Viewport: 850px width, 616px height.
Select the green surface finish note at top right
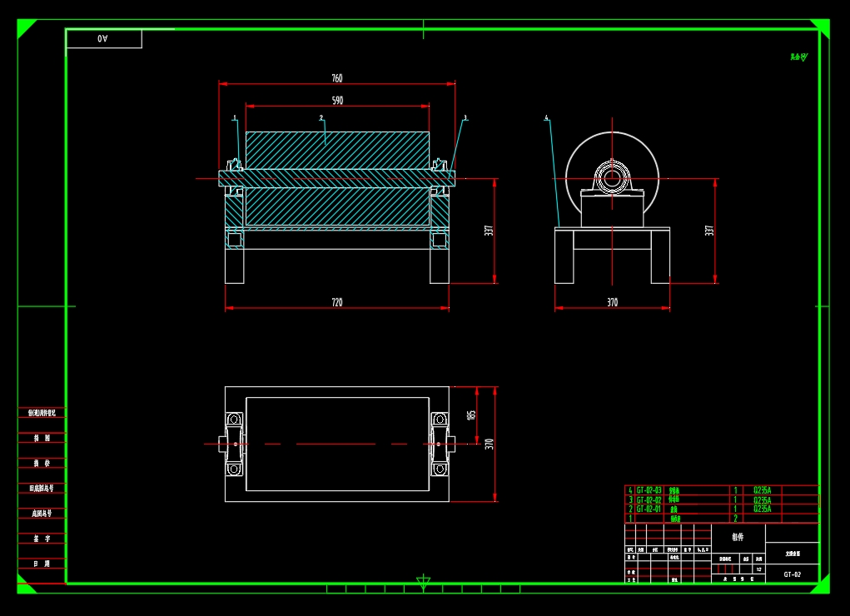[798, 57]
